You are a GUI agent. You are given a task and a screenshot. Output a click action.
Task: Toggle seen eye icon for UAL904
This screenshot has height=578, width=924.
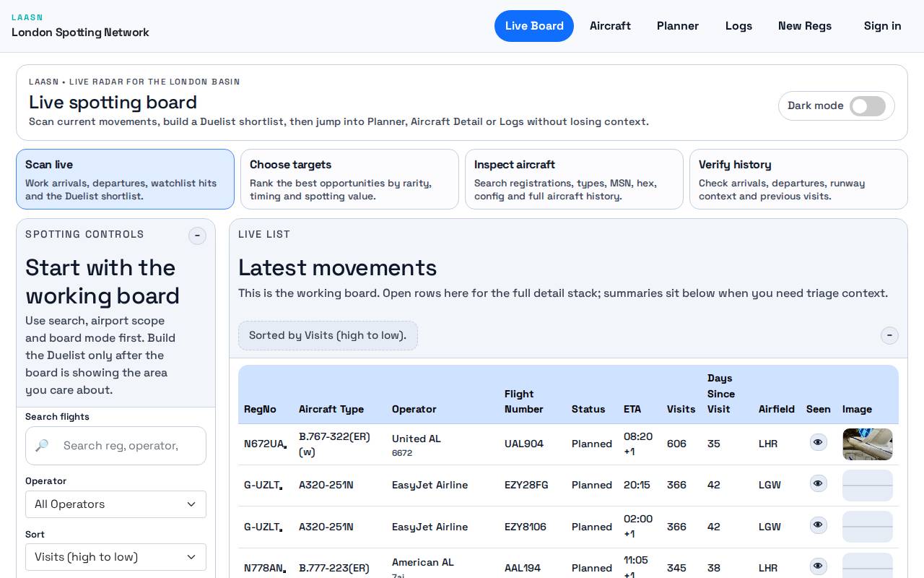[818, 442]
